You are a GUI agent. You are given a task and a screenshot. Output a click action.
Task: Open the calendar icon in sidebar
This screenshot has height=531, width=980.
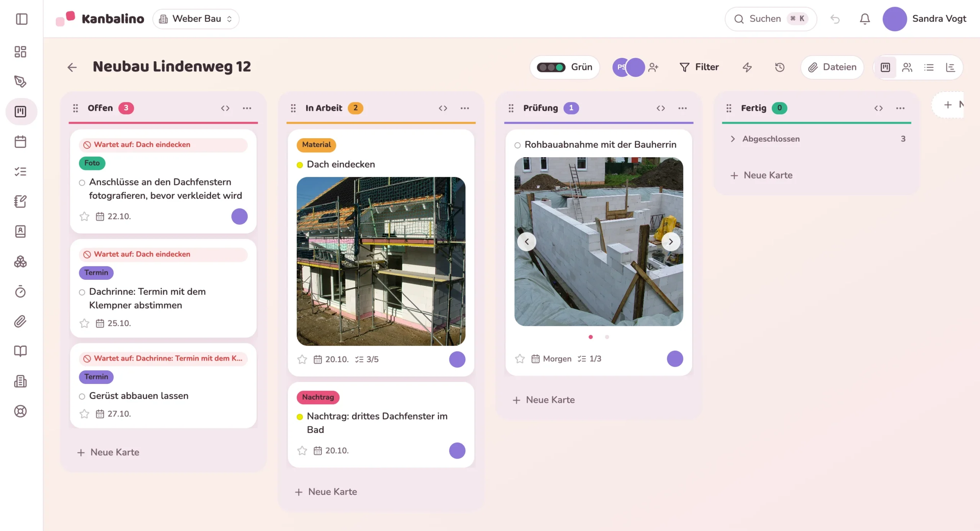tap(20, 142)
